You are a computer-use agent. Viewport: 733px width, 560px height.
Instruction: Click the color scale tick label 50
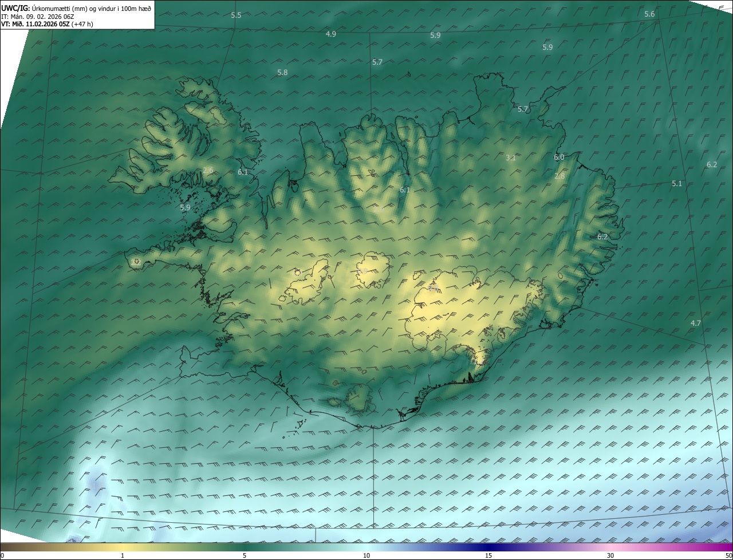tap(728, 556)
